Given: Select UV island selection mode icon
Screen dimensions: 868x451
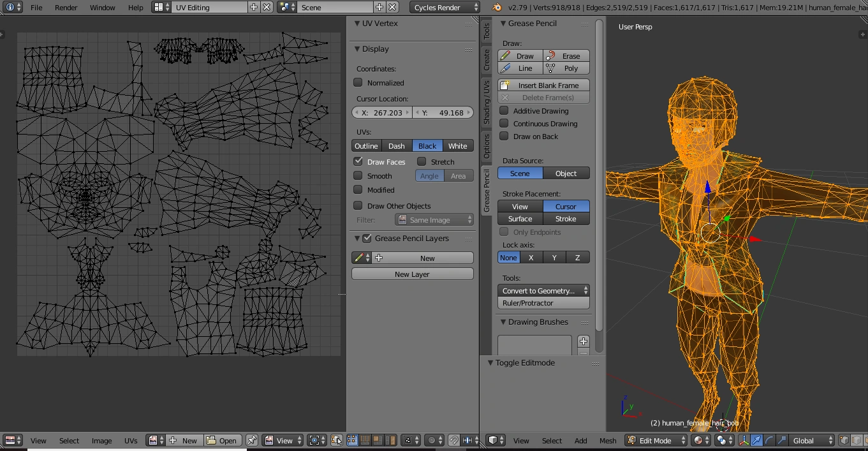Looking at the screenshot, I should [x=390, y=440].
